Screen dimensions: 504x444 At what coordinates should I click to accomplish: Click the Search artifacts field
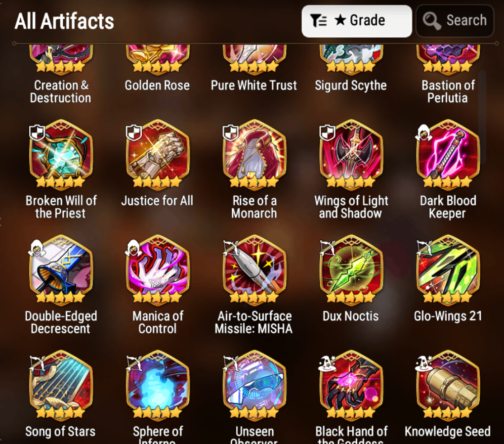click(x=455, y=21)
